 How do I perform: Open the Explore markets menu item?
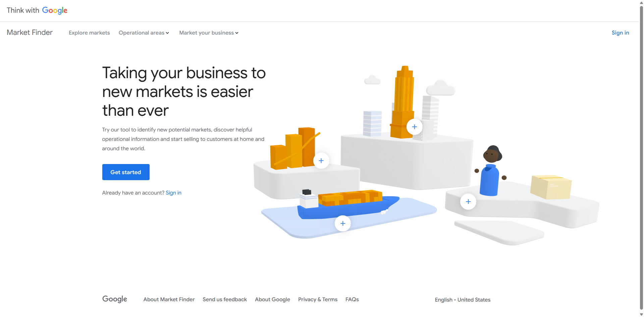click(89, 33)
